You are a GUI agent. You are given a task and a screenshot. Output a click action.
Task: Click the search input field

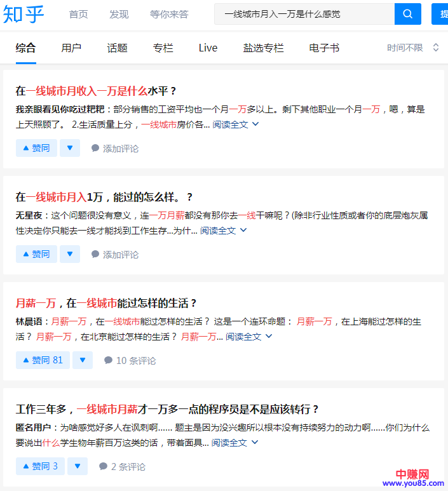(x=303, y=14)
